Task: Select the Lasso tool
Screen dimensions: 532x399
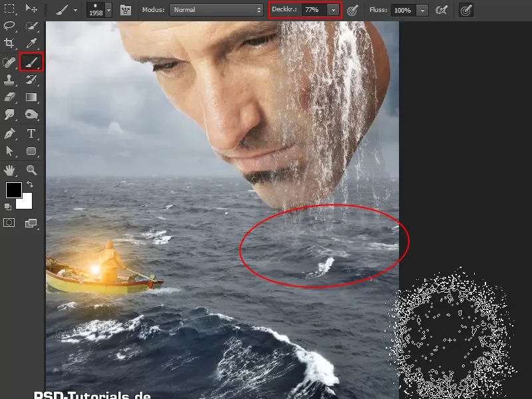Action: pos(9,26)
